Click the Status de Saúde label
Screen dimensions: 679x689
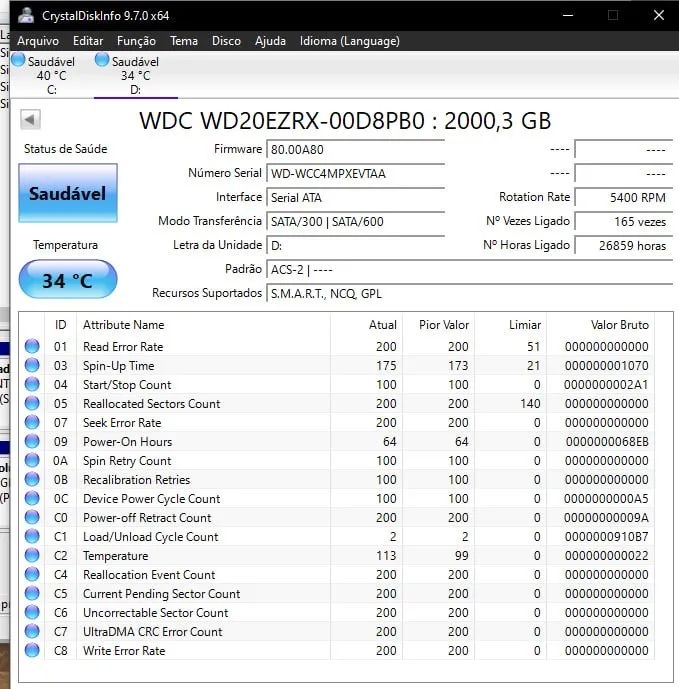point(65,149)
